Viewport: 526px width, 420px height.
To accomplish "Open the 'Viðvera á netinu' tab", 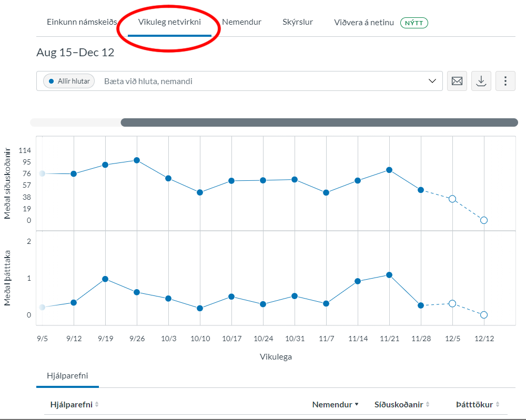I will (x=364, y=23).
